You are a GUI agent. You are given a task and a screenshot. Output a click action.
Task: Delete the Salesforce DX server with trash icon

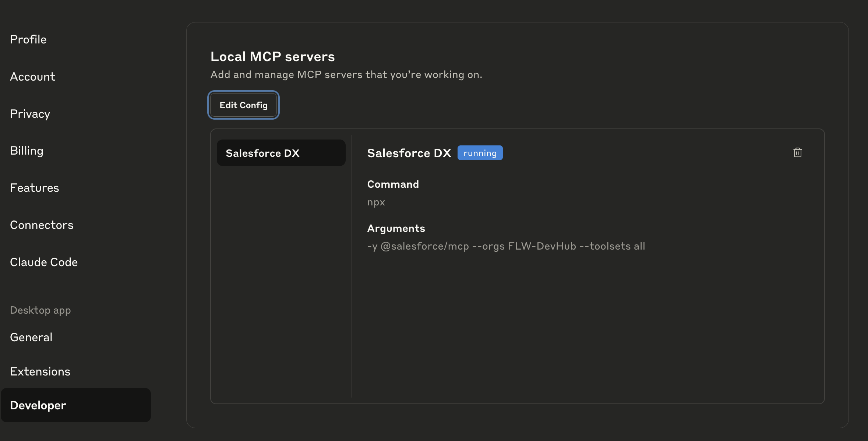point(797,152)
